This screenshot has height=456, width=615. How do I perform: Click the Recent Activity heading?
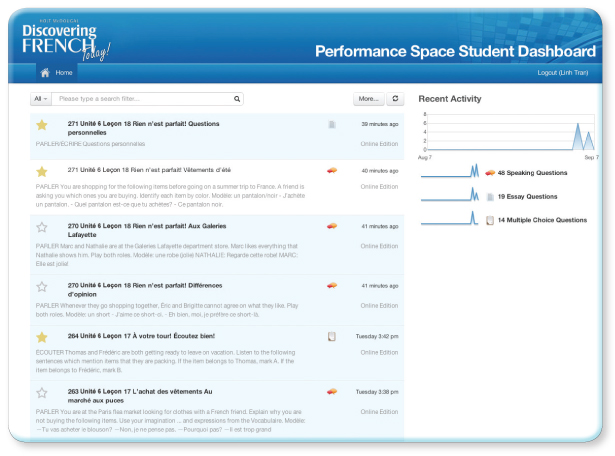coord(450,99)
